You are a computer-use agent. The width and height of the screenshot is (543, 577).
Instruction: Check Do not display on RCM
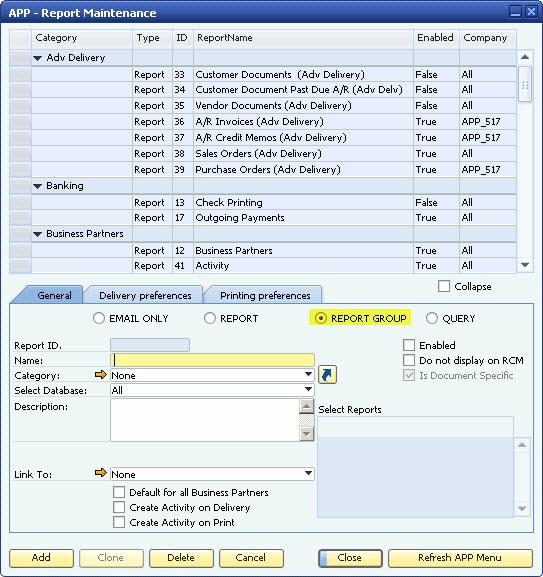coord(409,360)
